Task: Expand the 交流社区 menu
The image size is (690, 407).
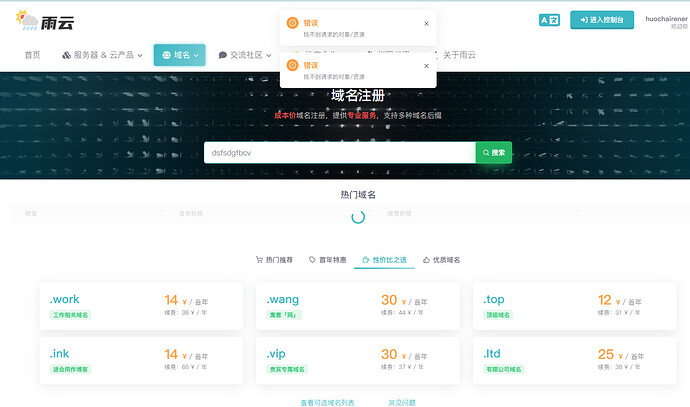Action: (x=245, y=55)
